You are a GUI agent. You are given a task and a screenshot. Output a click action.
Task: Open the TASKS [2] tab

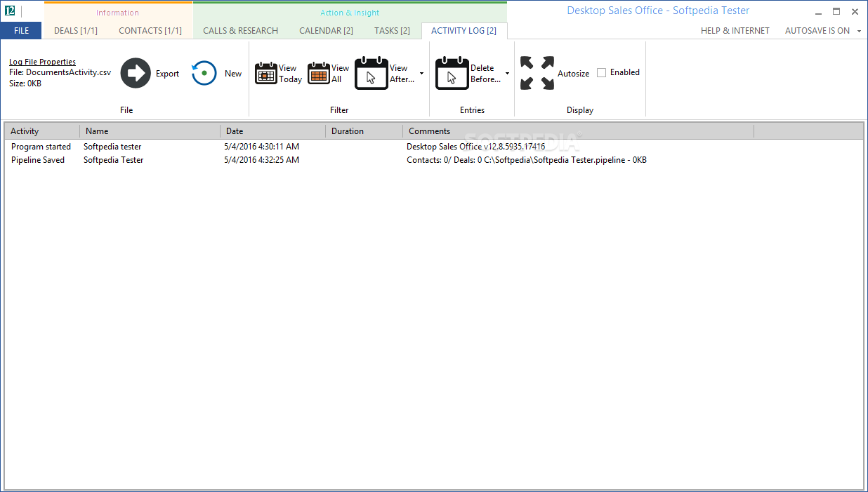click(x=392, y=31)
